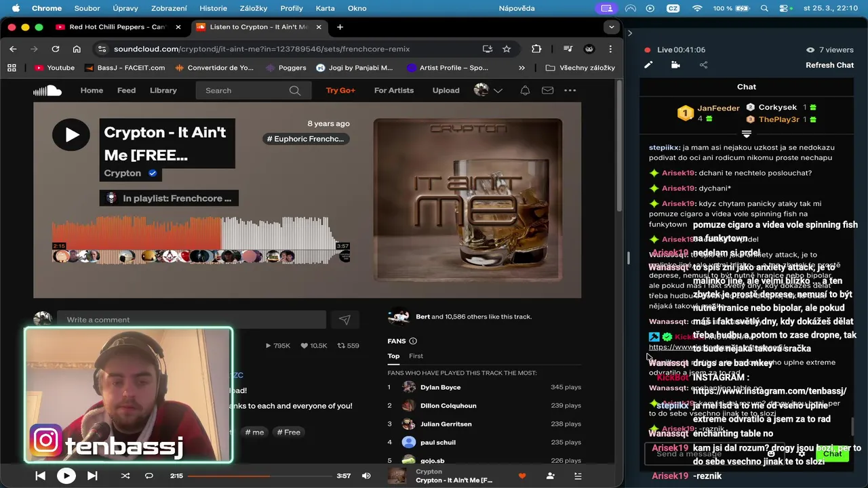Open SoundCloud notifications bell
This screenshot has height=488, width=868.
[x=525, y=90]
